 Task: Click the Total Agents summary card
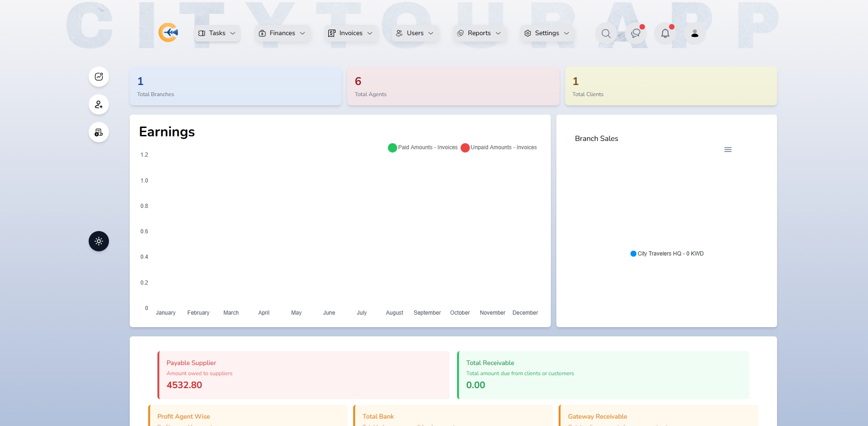453,86
